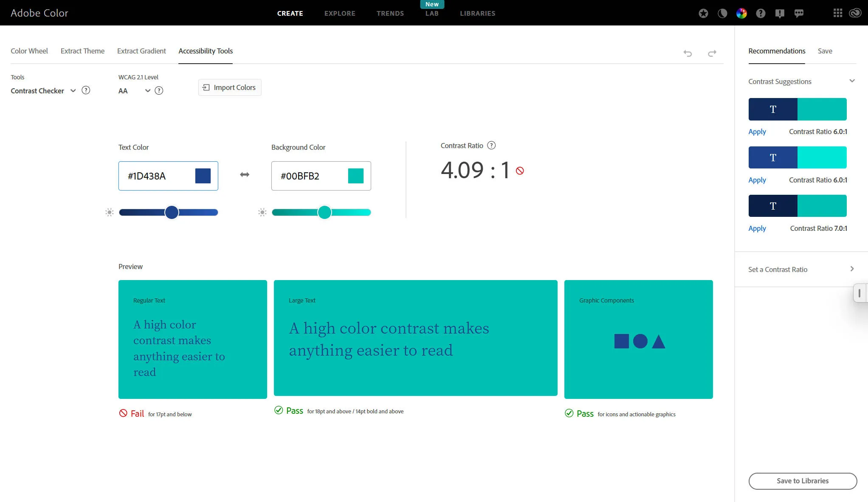Switch to the Color Wheel tab

click(x=29, y=51)
